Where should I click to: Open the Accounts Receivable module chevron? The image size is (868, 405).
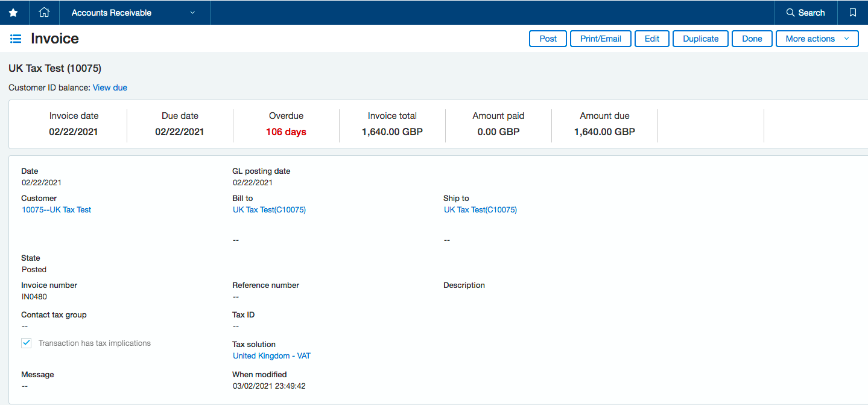tap(192, 12)
